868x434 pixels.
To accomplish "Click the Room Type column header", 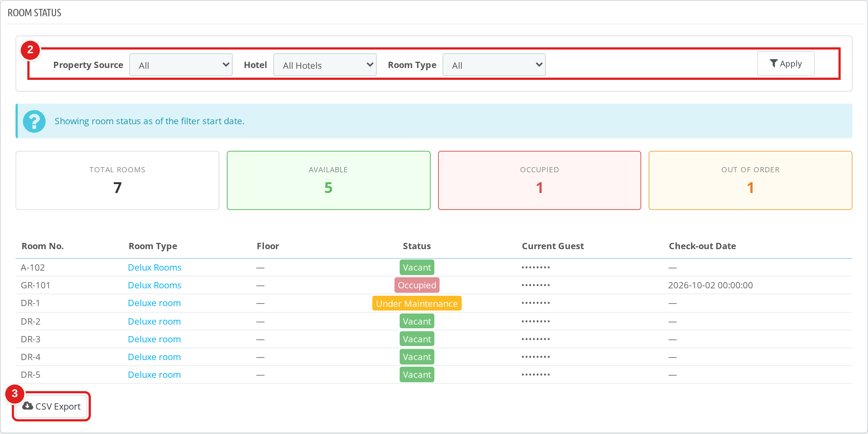I will click(x=153, y=246).
